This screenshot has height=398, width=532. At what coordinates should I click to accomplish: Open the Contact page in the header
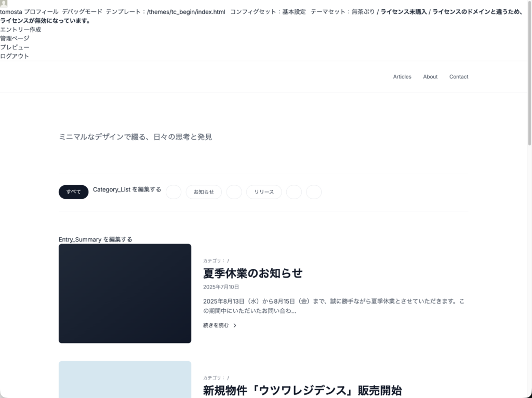[x=459, y=77]
